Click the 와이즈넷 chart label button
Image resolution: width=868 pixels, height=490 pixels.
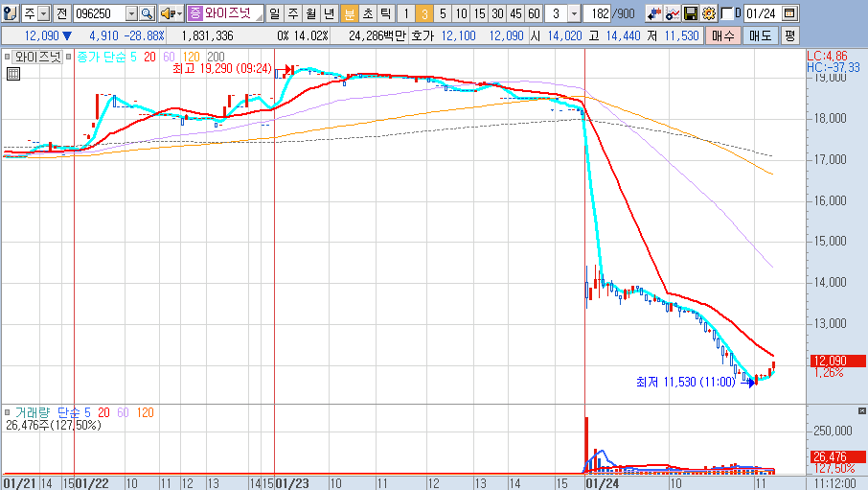[x=37, y=57]
